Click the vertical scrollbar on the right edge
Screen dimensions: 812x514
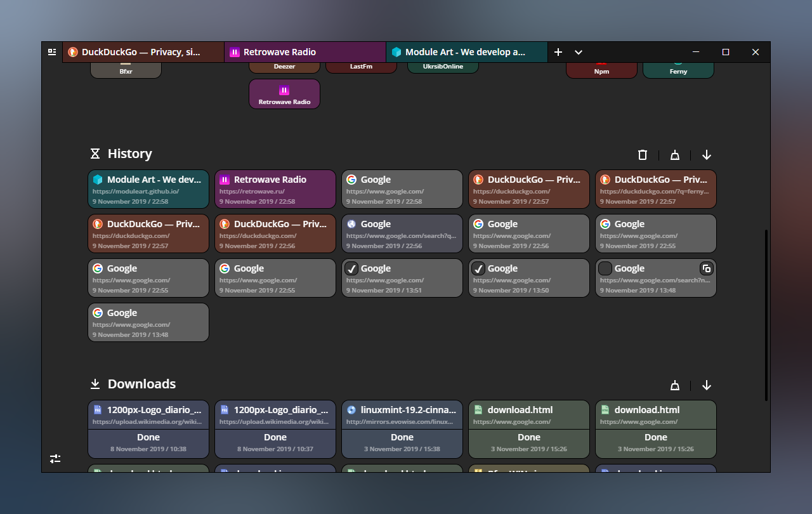pyautogui.click(x=767, y=315)
